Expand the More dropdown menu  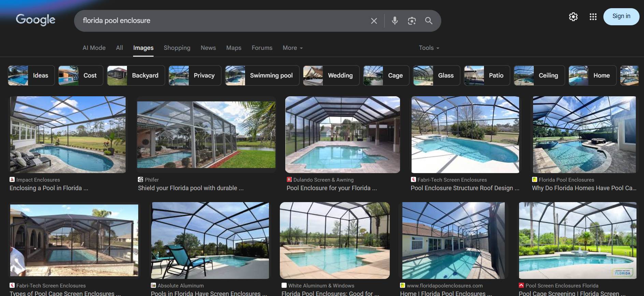point(293,48)
